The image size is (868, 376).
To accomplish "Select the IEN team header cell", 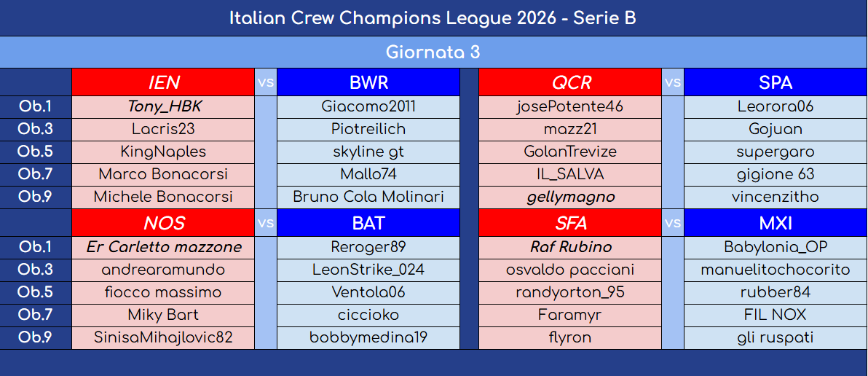I will tap(163, 82).
